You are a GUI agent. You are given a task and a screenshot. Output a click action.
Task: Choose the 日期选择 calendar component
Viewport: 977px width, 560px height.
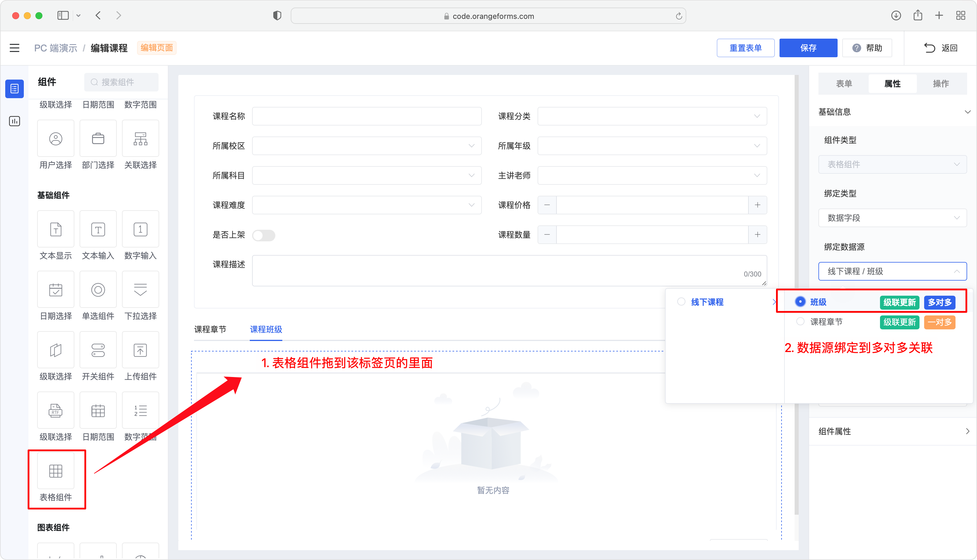tap(56, 290)
